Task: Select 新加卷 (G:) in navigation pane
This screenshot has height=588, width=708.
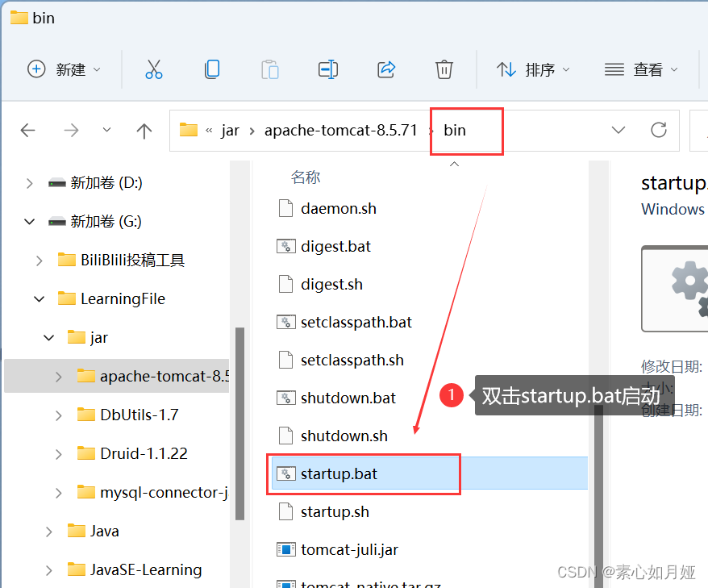Action: pyautogui.click(x=95, y=222)
